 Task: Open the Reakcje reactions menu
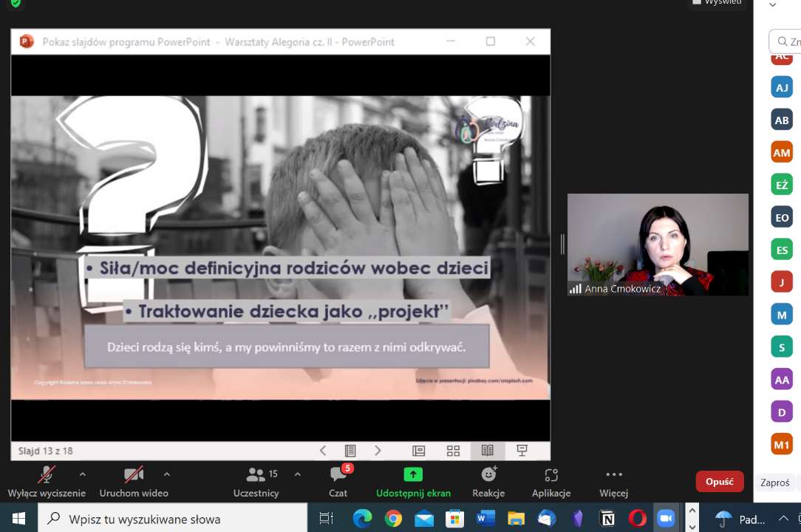[488, 475]
